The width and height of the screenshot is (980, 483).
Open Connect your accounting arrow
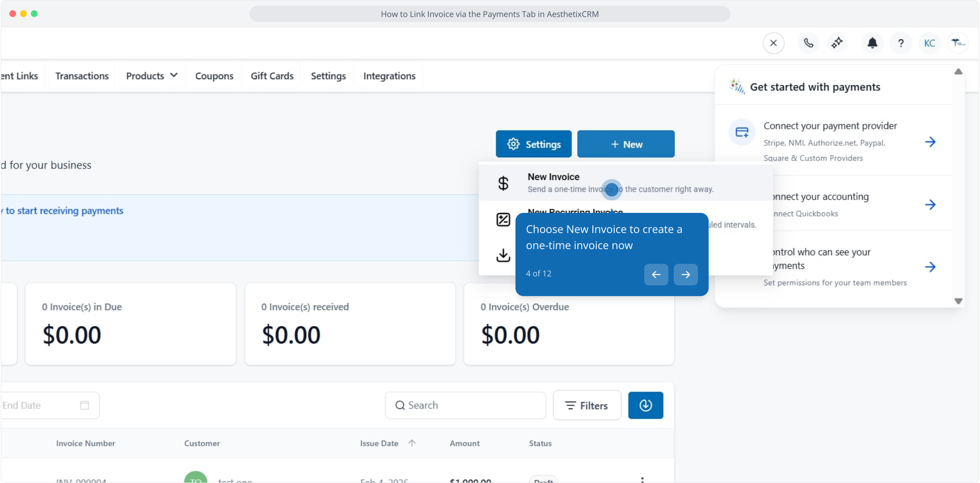pyautogui.click(x=930, y=204)
